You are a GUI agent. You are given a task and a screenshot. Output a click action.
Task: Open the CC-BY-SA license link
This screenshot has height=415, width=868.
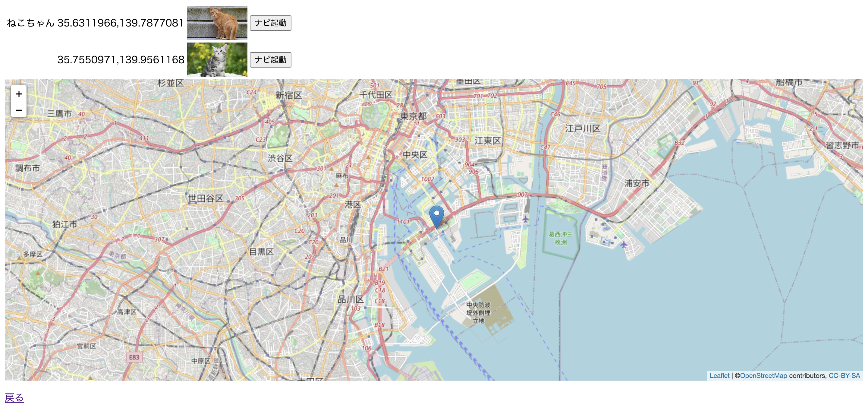(844, 375)
